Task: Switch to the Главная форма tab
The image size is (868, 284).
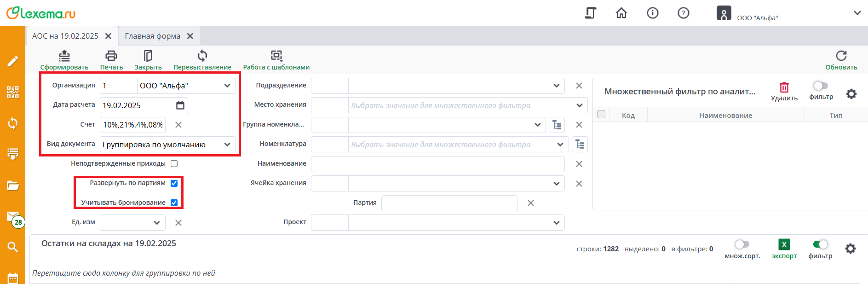Action: pyautogui.click(x=152, y=36)
